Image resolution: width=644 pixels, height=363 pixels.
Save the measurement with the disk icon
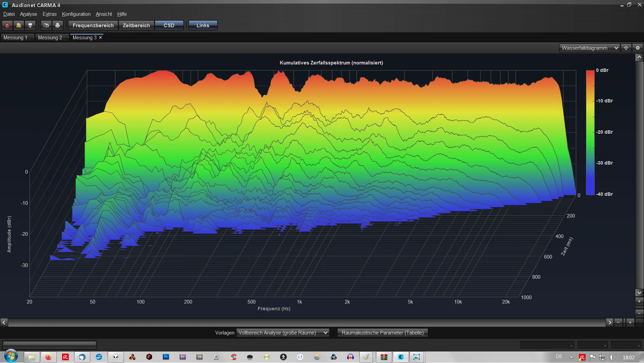(30, 26)
